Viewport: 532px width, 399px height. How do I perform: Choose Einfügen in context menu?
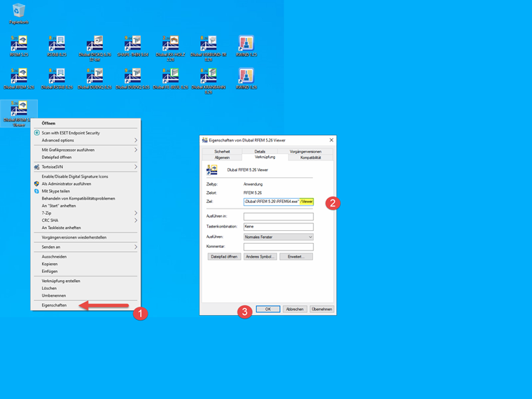click(x=85, y=271)
